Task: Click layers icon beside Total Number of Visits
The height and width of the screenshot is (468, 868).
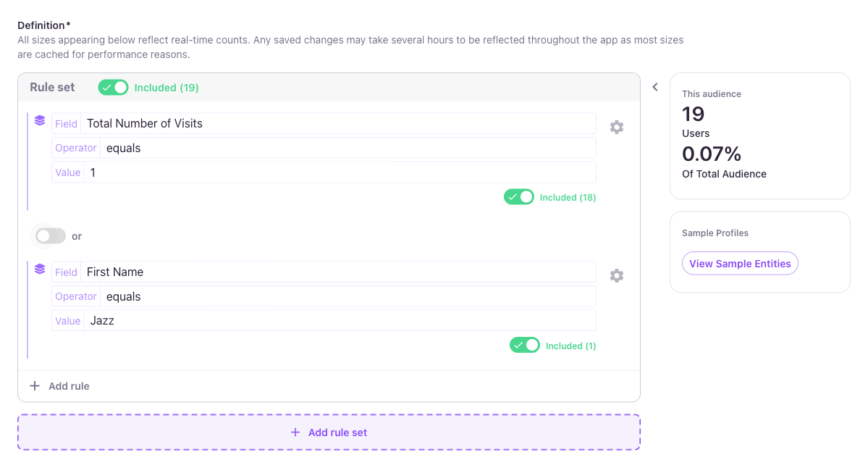Action: pyautogui.click(x=40, y=120)
